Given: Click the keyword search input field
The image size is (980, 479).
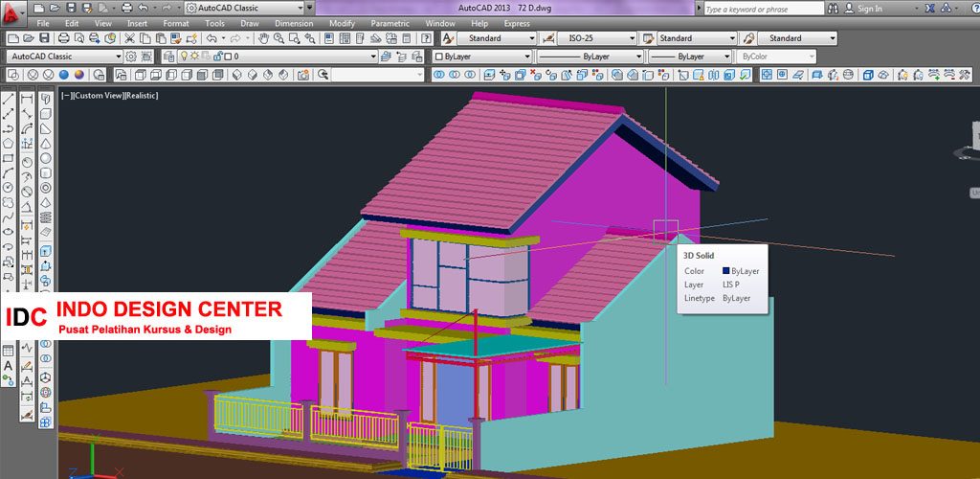Looking at the screenshot, I should tap(764, 9).
